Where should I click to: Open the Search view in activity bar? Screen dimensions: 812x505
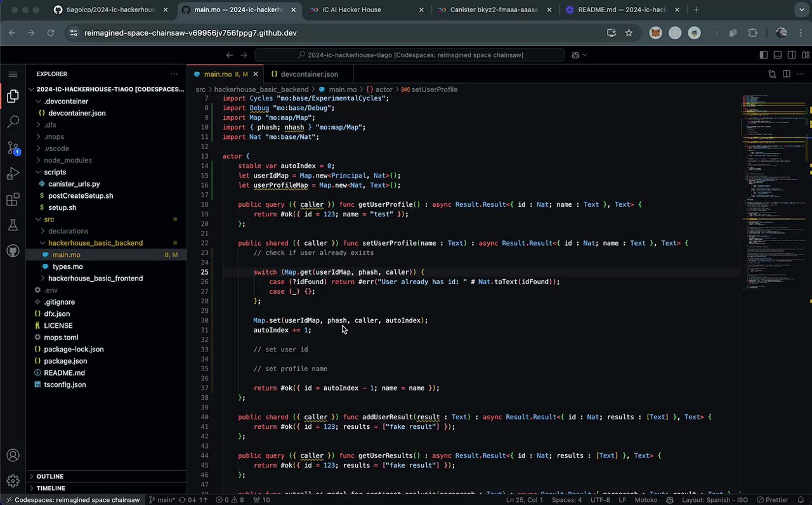click(x=13, y=122)
